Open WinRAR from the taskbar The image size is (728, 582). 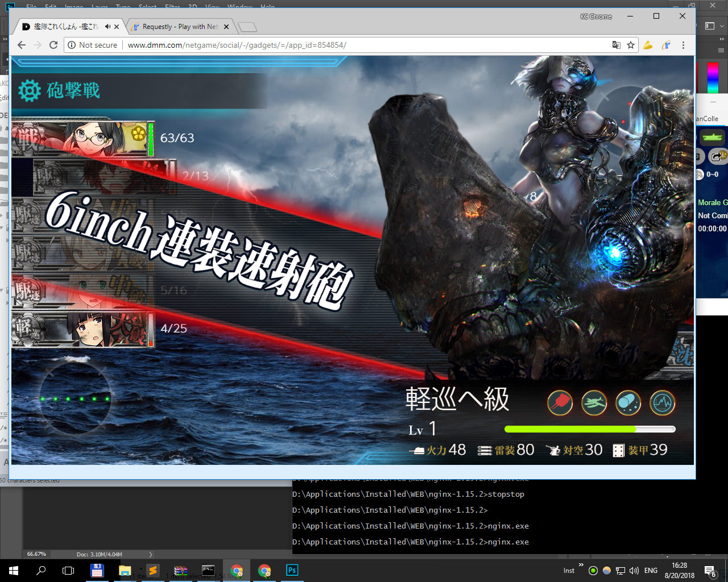(x=181, y=570)
